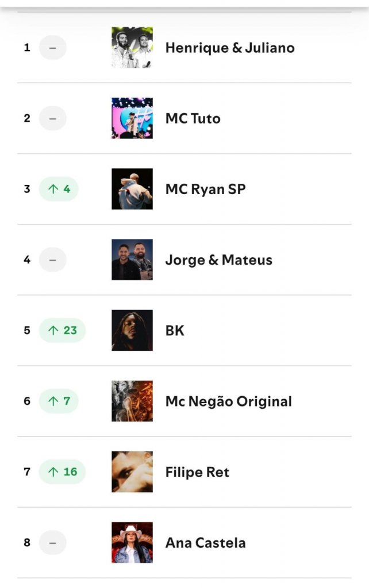Screen dimensions: 369x588
Task: Select the Filipe Ret artist name
Action: tap(197, 472)
